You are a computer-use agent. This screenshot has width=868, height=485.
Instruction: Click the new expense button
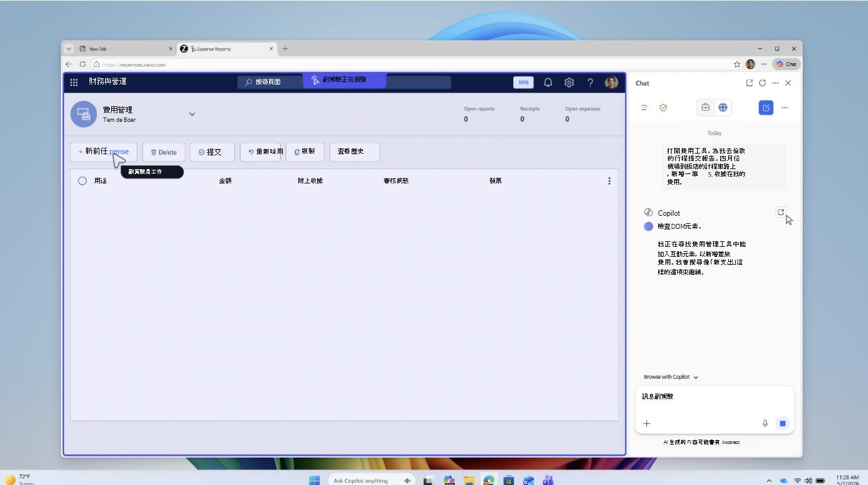pyautogui.click(x=104, y=152)
